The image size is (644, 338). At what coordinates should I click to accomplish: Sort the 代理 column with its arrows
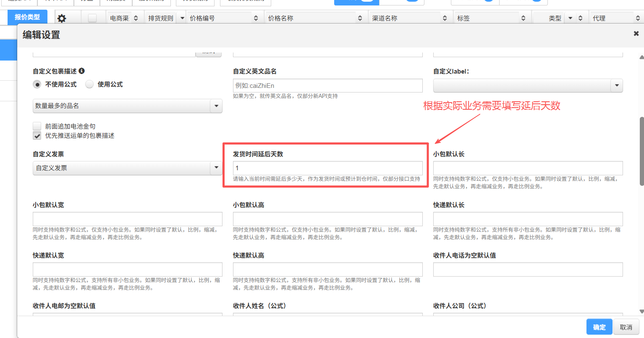pyautogui.click(x=638, y=18)
